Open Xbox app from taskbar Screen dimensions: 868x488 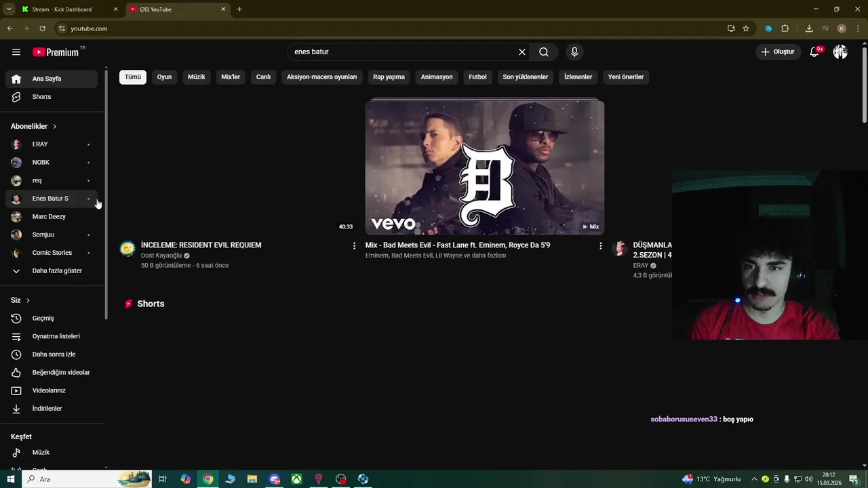[296, 479]
